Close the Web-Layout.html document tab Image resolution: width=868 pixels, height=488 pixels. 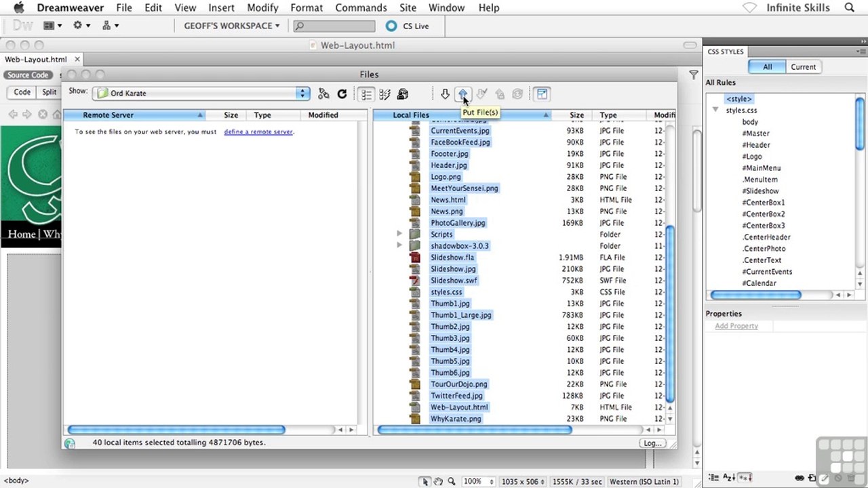pos(77,60)
